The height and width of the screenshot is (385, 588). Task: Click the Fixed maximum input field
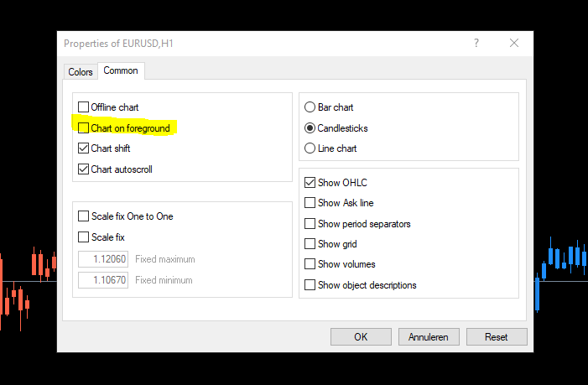103,259
